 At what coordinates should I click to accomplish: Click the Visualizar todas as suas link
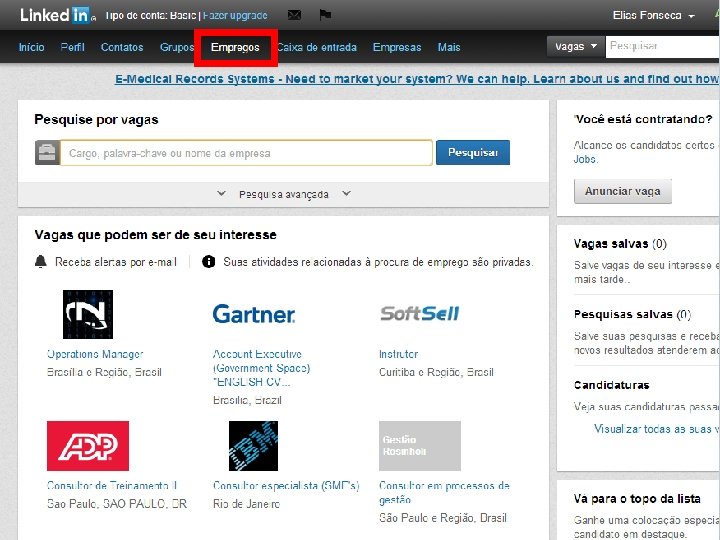tap(656, 429)
